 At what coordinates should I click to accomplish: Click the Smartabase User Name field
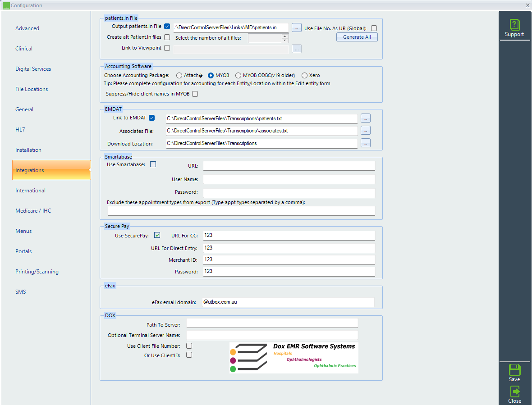289,179
